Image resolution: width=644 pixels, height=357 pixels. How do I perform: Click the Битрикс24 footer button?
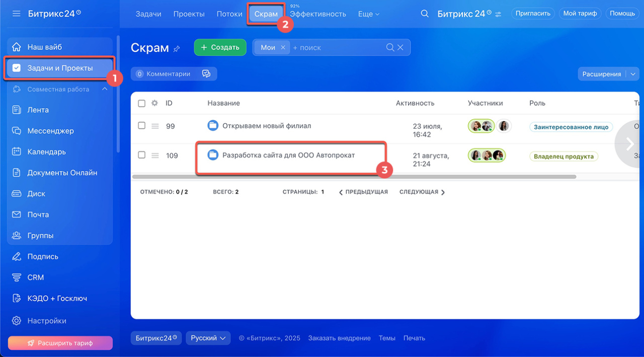point(156,338)
